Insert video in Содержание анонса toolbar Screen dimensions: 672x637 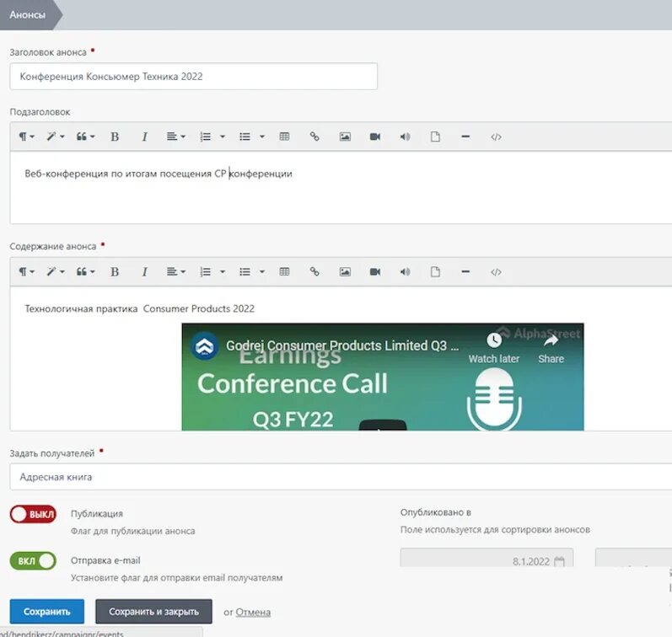click(x=375, y=271)
